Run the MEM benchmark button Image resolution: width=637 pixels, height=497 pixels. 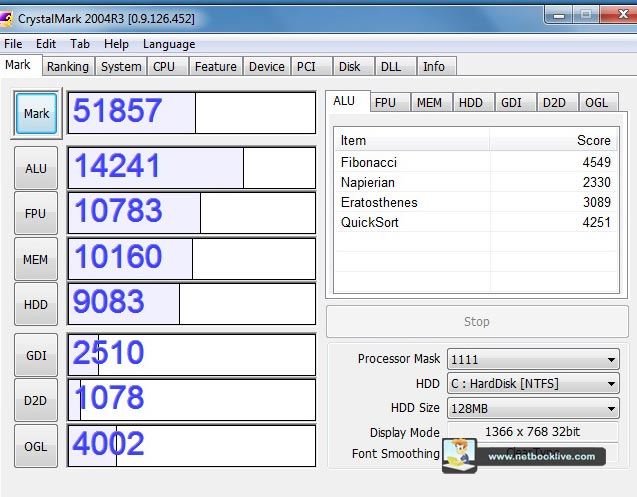click(36, 259)
